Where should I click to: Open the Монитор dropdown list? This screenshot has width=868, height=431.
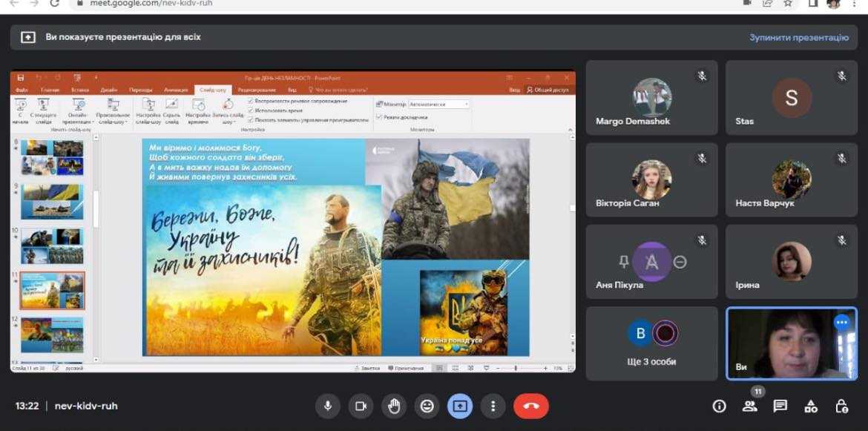[466, 105]
